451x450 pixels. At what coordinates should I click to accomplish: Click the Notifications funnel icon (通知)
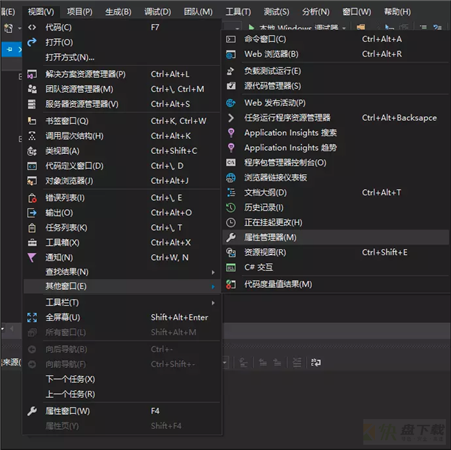tap(32, 257)
